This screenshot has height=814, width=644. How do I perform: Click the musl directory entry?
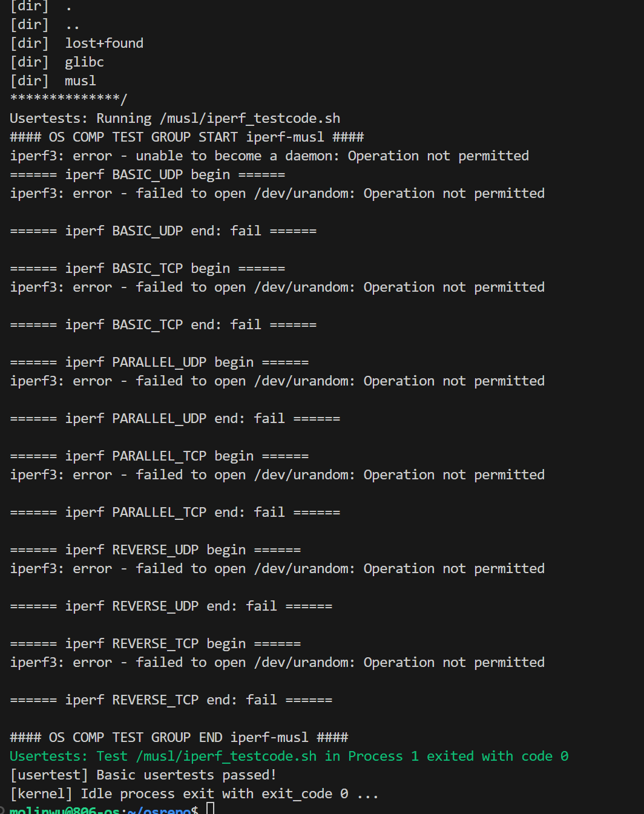(x=80, y=81)
